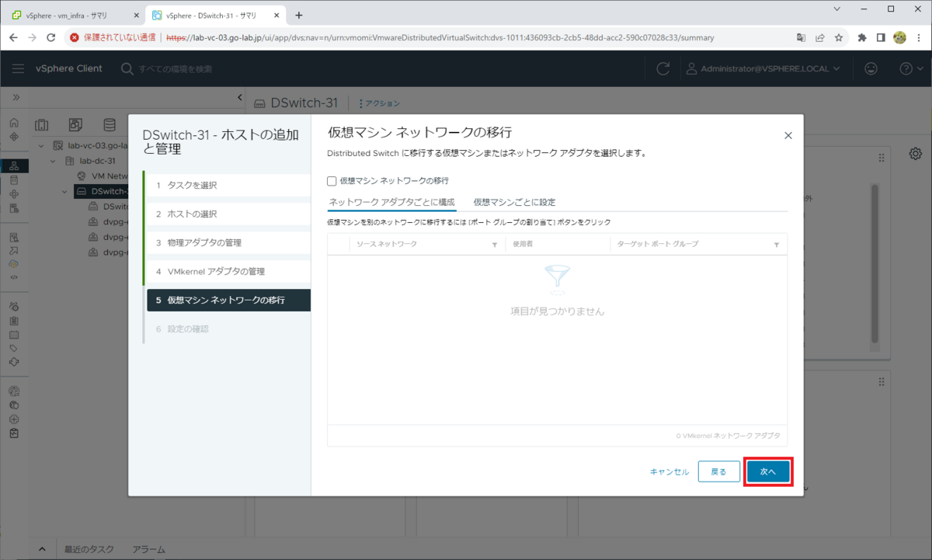
Task: Click ソース ネットワーク column header
Action: pyautogui.click(x=386, y=244)
